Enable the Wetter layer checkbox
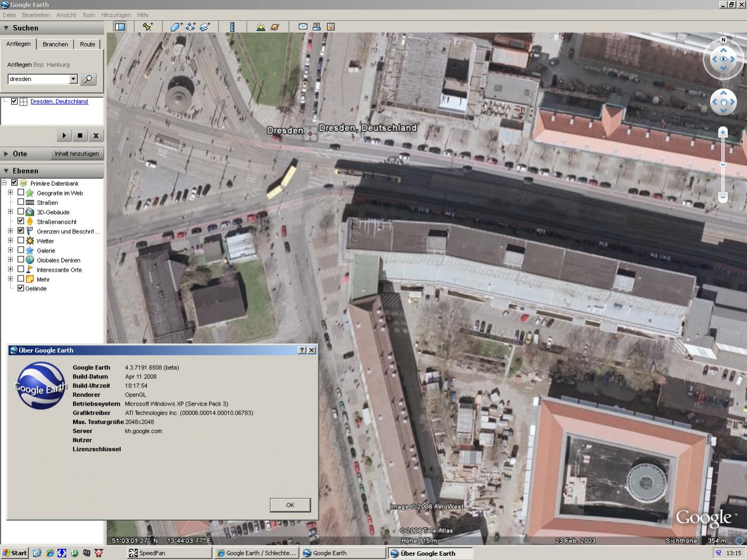747x560 pixels. 21,240
